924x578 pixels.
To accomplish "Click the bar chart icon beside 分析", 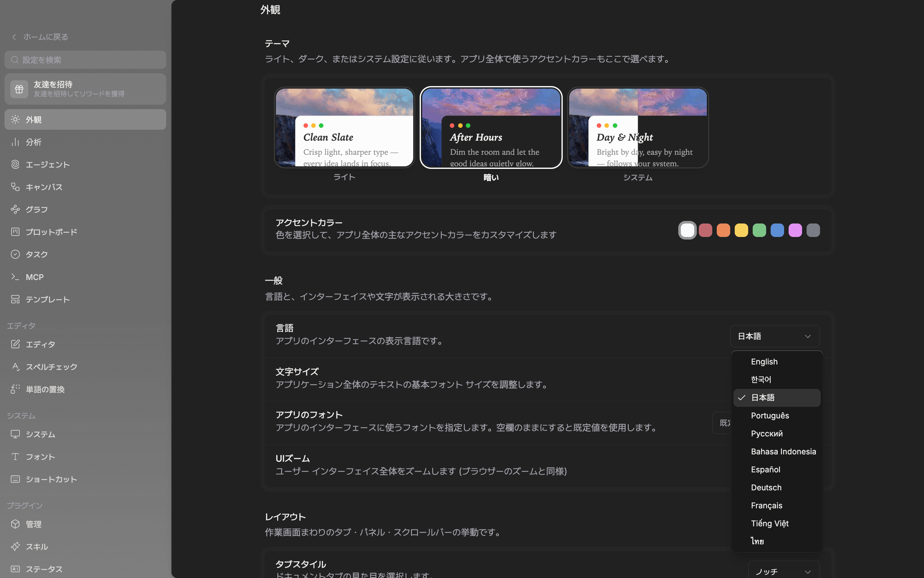I will pyautogui.click(x=15, y=142).
